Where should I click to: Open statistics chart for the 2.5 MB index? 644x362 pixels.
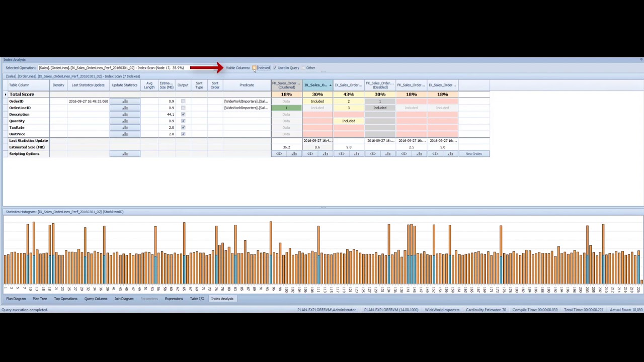click(x=419, y=154)
